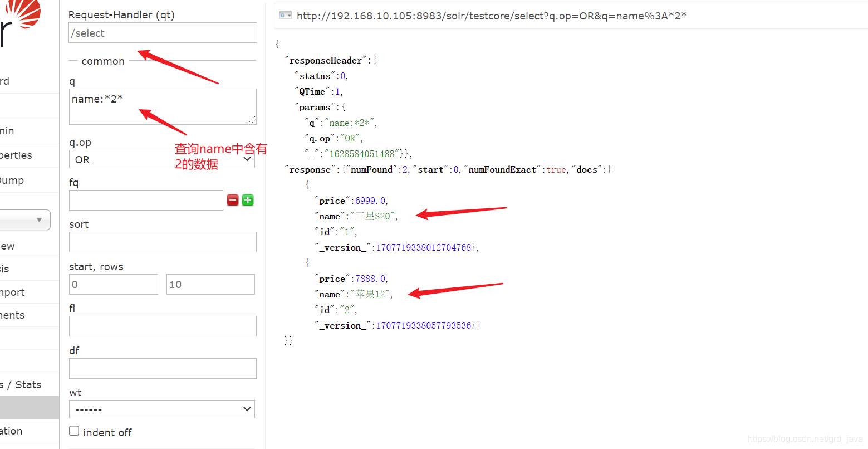Click the _version_ value 1707719338057793536

[x=424, y=325]
